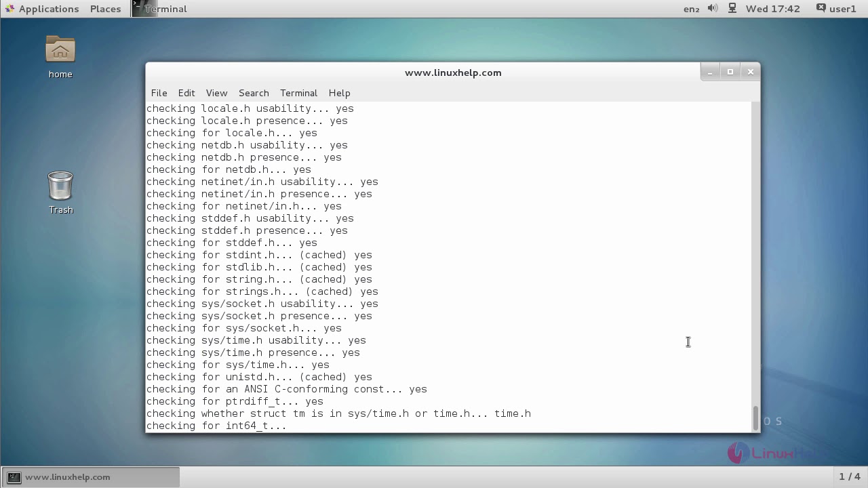Open the View menu in terminal

tap(216, 93)
